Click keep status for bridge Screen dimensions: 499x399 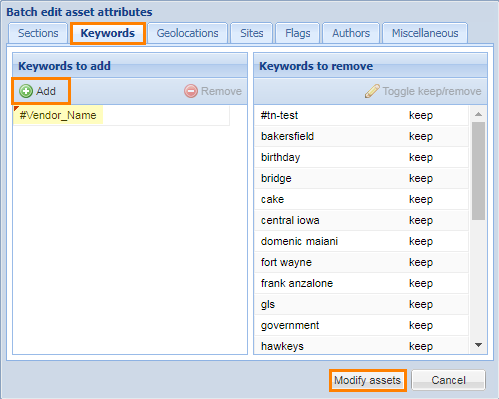421,178
